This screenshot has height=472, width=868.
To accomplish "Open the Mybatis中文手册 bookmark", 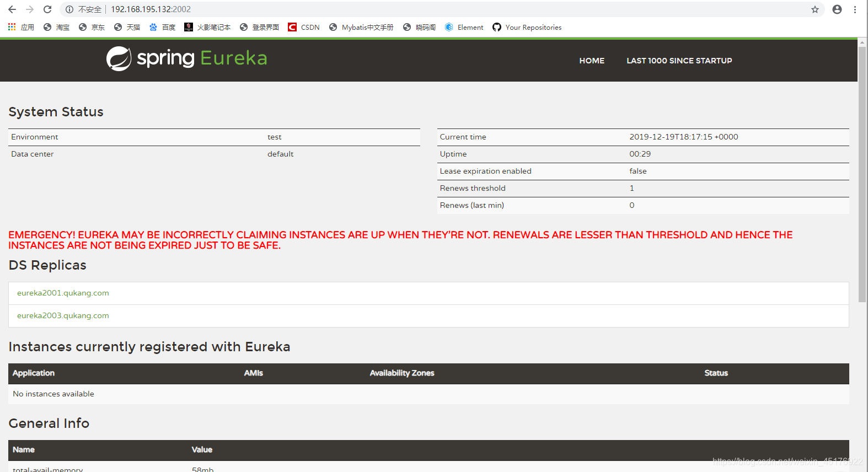I will (x=361, y=27).
